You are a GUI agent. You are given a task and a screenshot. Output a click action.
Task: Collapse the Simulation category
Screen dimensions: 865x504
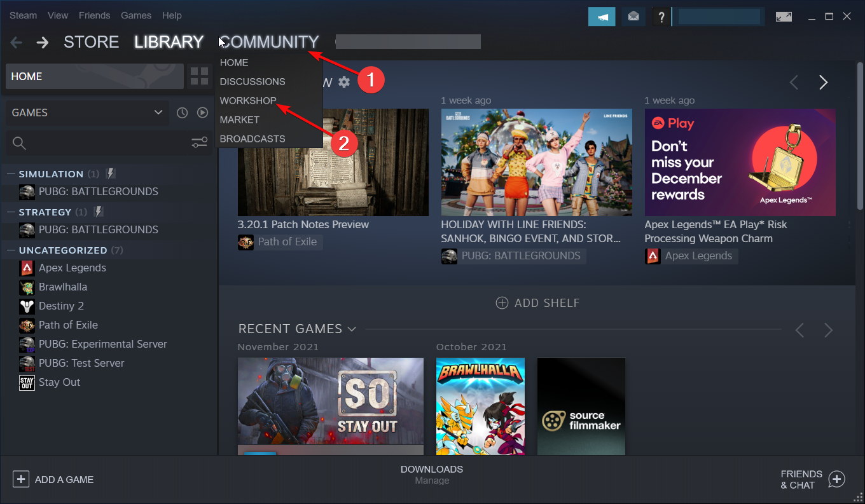[11, 174]
